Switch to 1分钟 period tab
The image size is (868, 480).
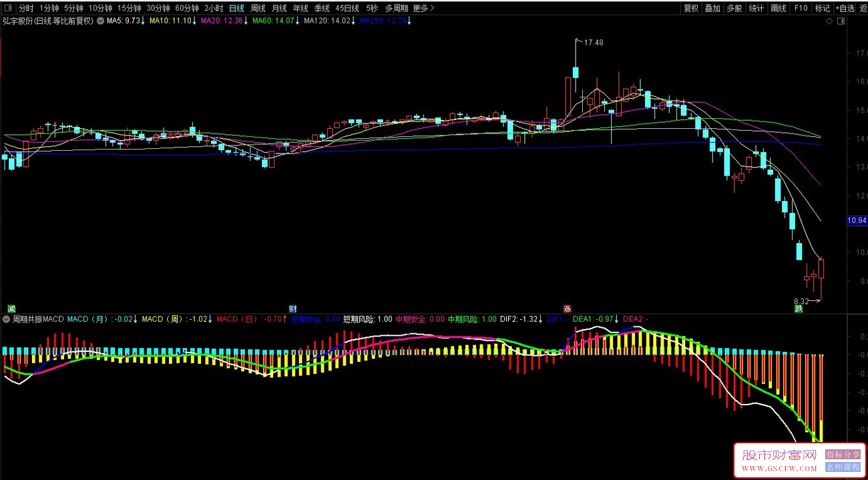[49, 9]
